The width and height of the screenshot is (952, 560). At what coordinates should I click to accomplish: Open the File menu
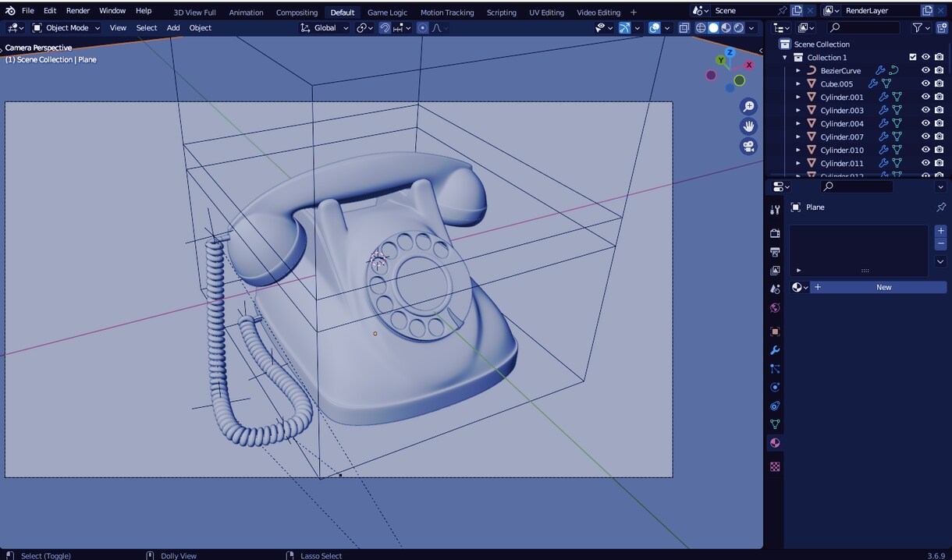[28, 11]
